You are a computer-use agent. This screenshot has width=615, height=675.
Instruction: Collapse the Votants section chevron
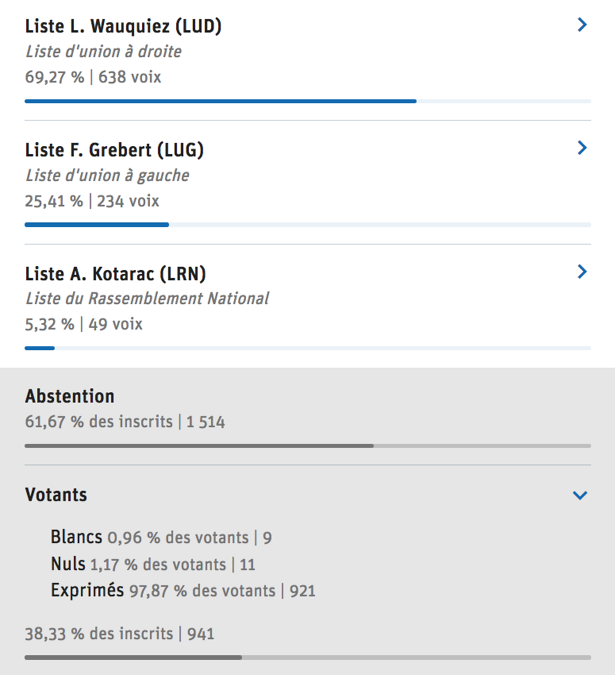pos(580,495)
